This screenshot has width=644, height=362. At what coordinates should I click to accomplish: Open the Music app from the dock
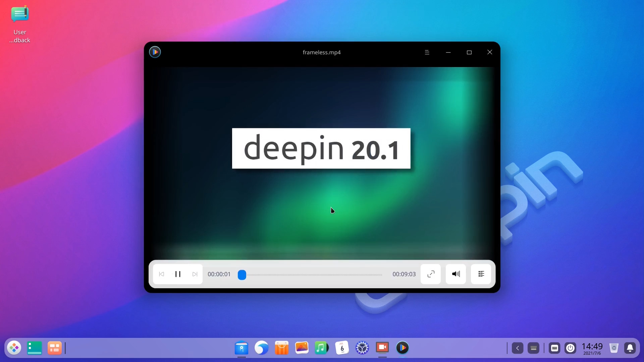322,348
